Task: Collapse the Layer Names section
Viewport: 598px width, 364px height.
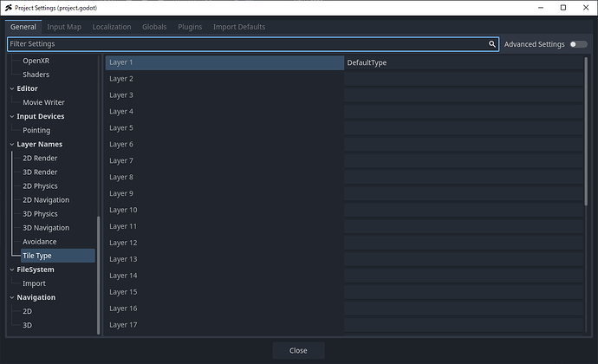Action: (x=12, y=144)
